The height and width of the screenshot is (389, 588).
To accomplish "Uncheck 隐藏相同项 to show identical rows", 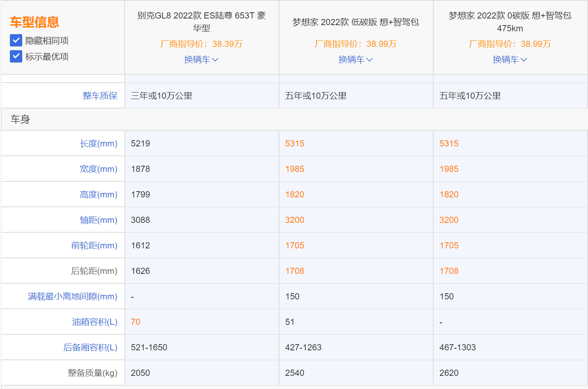I will click(x=15, y=40).
